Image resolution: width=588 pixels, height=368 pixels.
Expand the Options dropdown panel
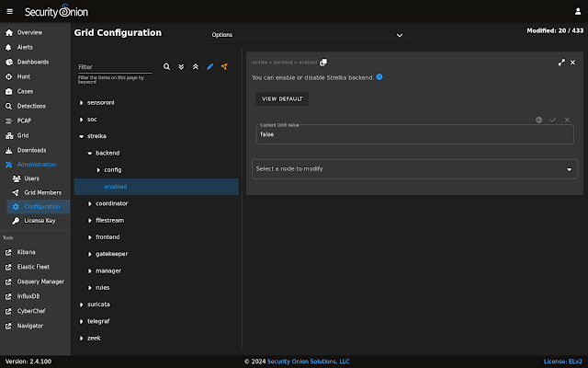pyautogui.click(x=307, y=35)
